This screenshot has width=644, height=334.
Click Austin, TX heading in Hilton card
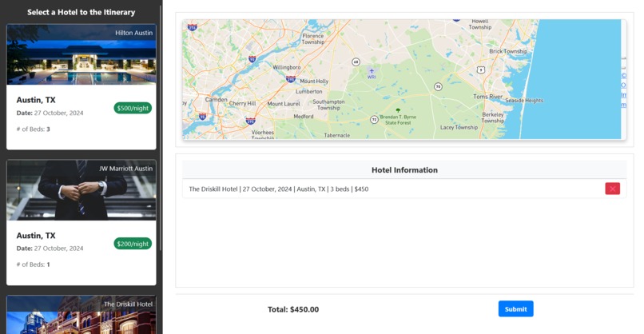tap(36, 100)
